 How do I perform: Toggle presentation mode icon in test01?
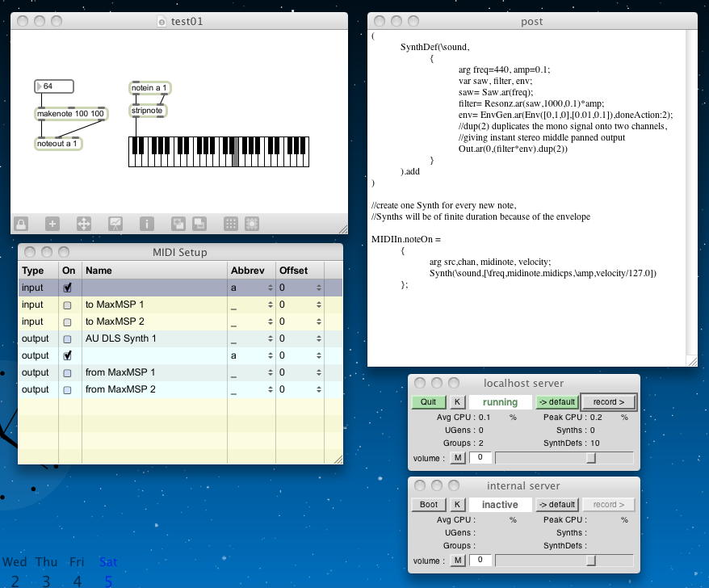click(115, 224)
